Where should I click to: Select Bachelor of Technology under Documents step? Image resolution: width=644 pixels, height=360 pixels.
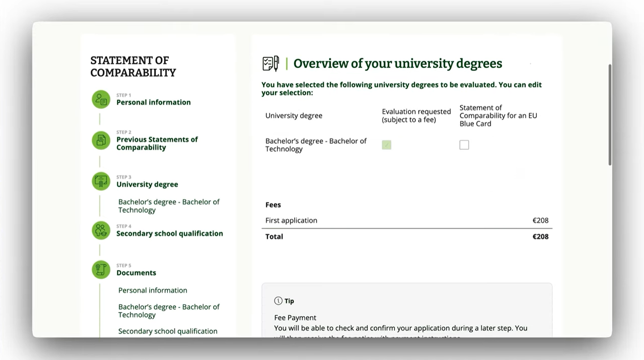click(169, 311)
